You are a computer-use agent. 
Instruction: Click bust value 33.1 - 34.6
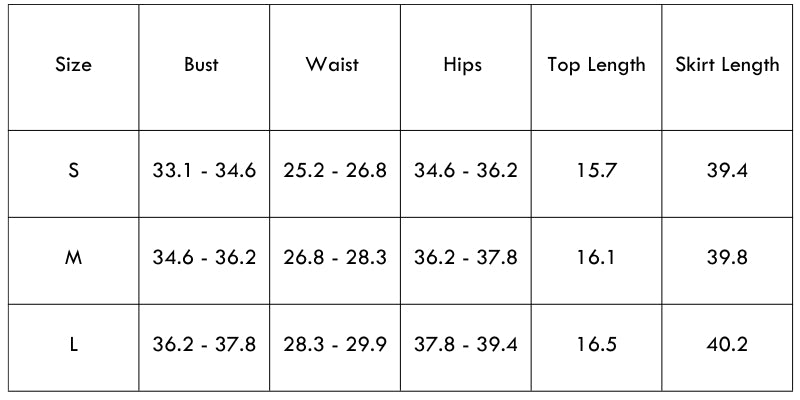click(x=204, y=170)
